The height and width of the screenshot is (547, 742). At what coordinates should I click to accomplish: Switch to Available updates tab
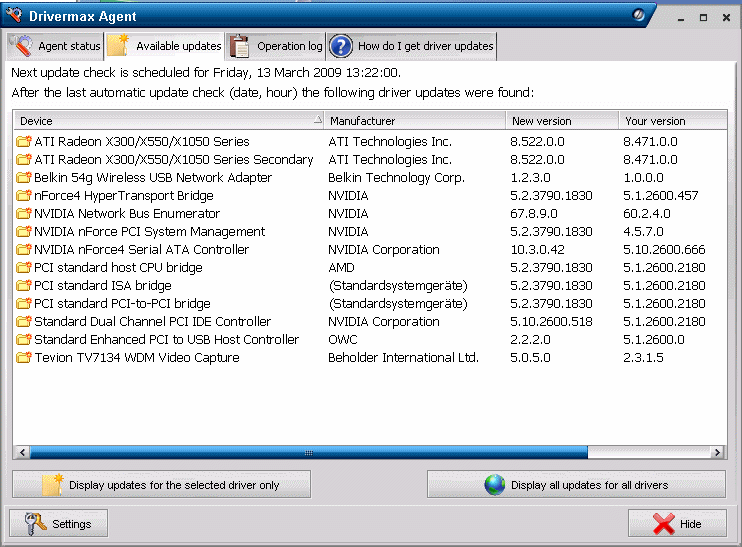(164, 46)
